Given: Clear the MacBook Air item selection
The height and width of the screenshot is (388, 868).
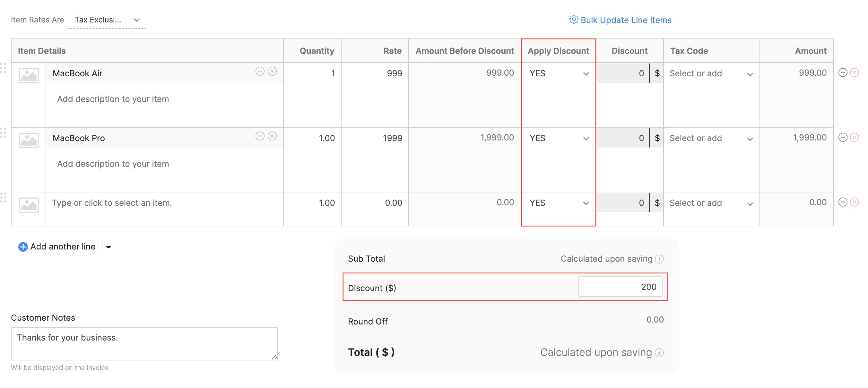Looking at the screenshot, I should click(x=272, y=71).
